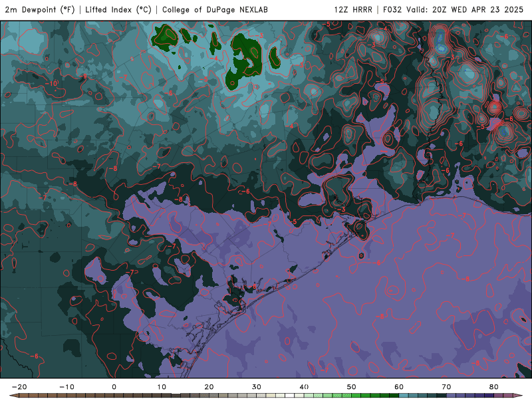
Task: Click the 'Lifted Index (°C)' title label
Action: 118,9
